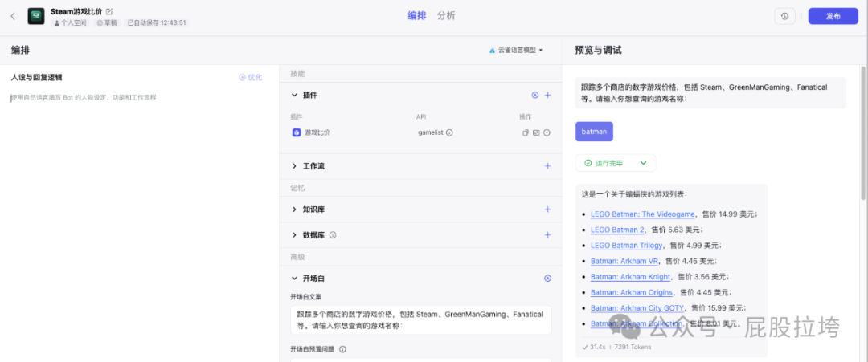
Task: Open 游戏比价 plugin parameter settings icon
Action: (x=536, y=132)
